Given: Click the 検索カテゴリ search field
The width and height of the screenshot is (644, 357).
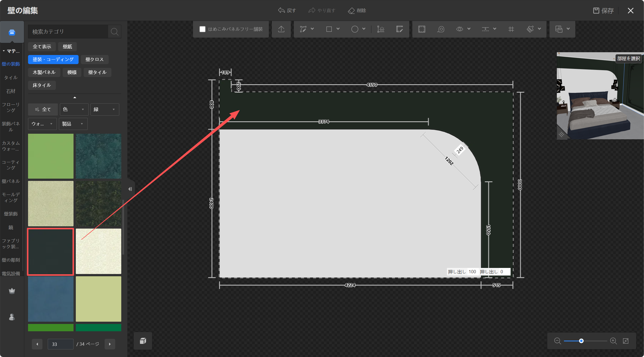Looking at the screenshot, I should [x=68, y=32].
